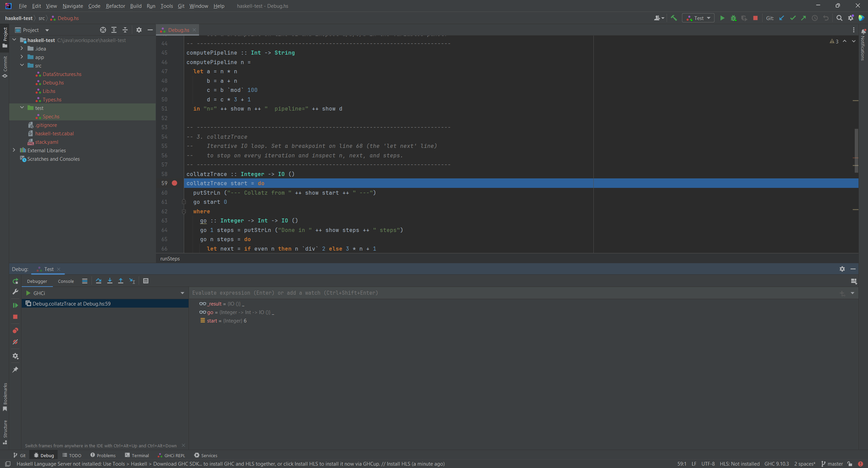Image resolution: width=868 pixels, height=468 pixels.
Task: Stop the run with the red square in the top toolbar
Action: [755, 18]
